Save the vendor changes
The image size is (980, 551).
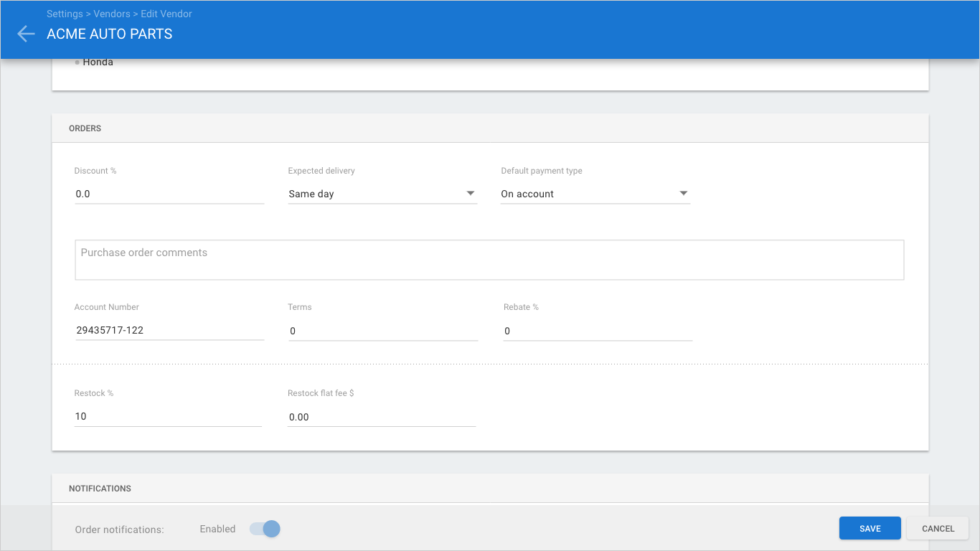[870, 528]
